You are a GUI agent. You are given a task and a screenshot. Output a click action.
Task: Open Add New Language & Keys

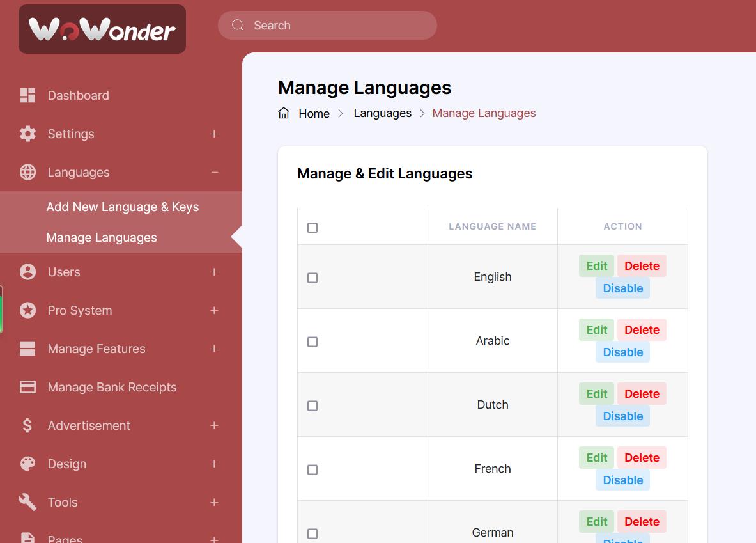pyautogui.click(x=123, y=207)
